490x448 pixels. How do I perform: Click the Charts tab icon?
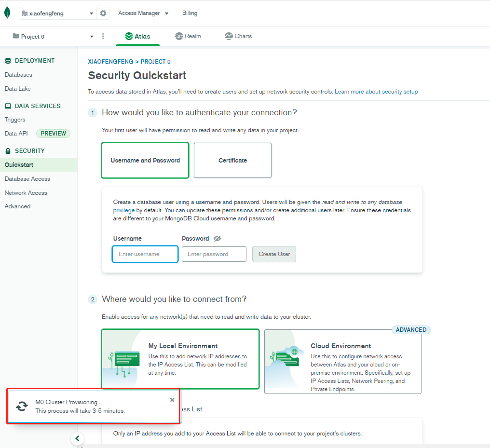tap(229, 36)
